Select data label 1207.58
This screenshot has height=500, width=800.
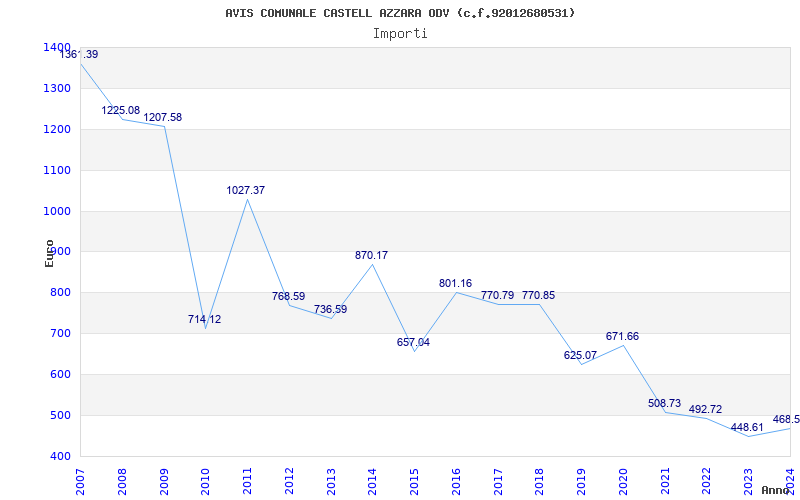coord(162,117)
